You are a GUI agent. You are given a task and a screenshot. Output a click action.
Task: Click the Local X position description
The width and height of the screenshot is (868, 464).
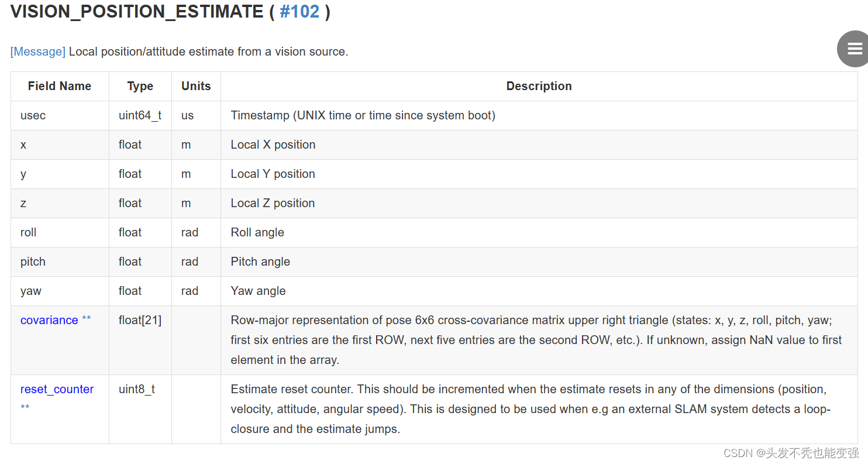pos(273,145)
